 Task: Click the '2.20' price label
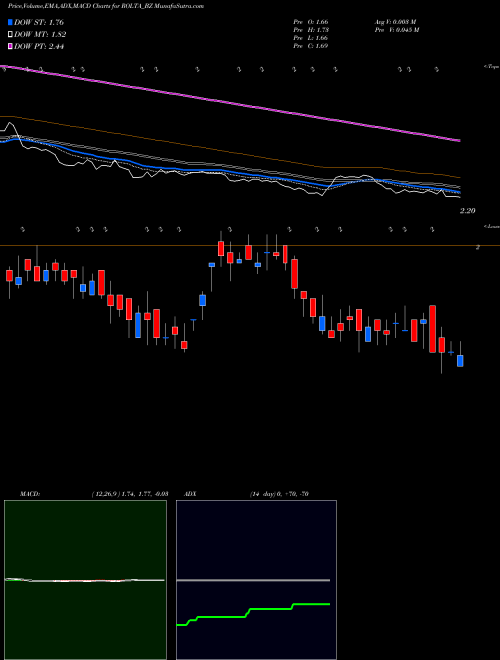[467, 211]
